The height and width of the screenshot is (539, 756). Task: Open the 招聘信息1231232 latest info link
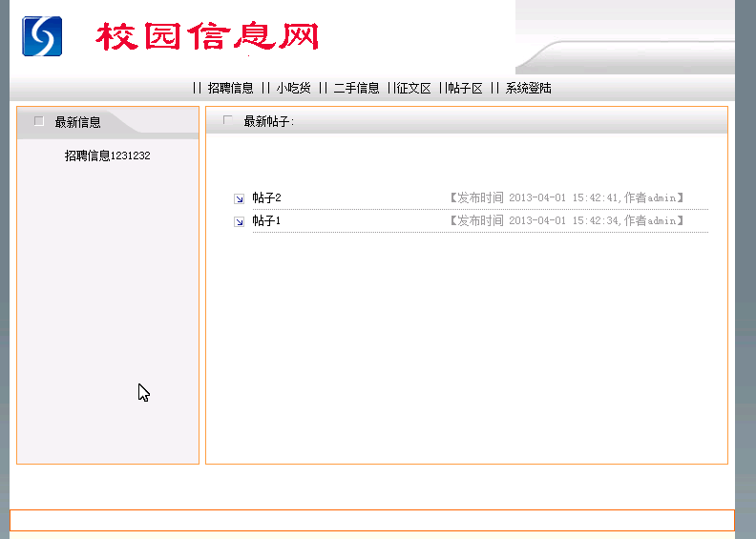(108, 155)
